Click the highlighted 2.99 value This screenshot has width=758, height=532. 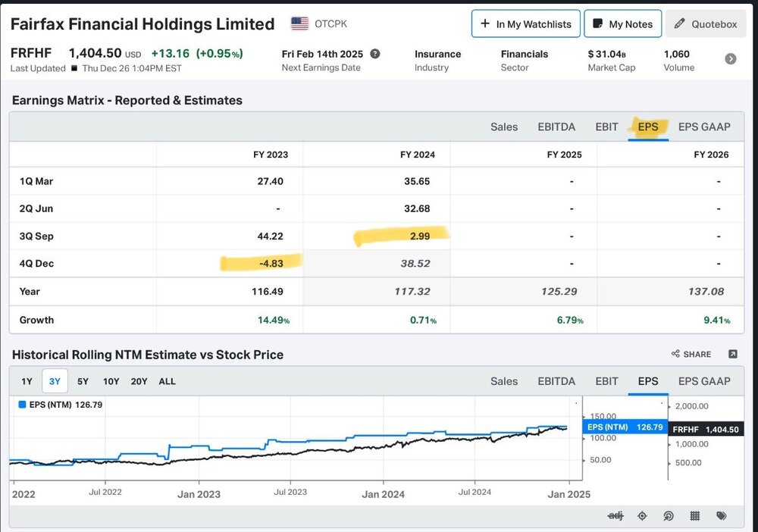tap(420, 236)
